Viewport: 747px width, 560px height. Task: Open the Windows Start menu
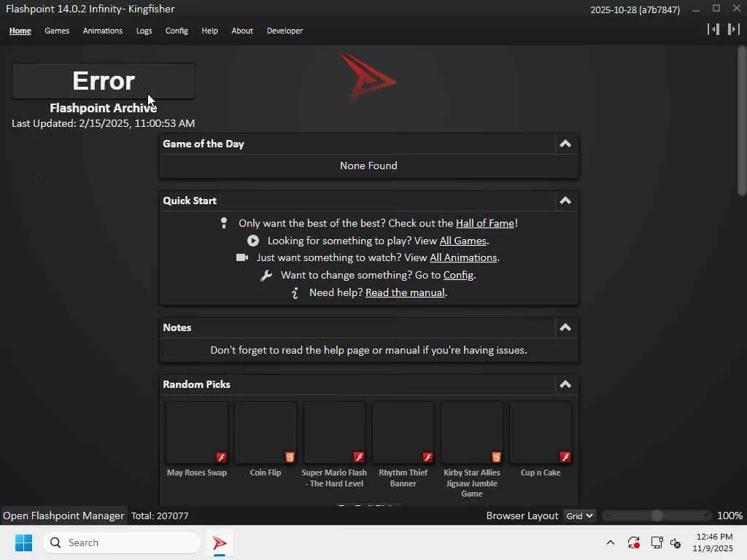[x=23, y=542]
